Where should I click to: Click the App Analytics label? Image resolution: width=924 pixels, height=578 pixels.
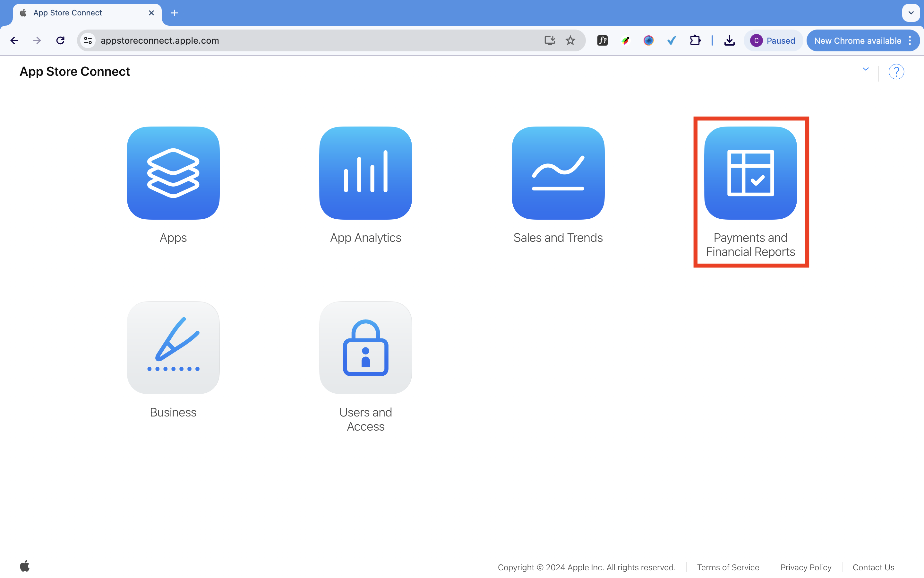[x=365, y=238]
